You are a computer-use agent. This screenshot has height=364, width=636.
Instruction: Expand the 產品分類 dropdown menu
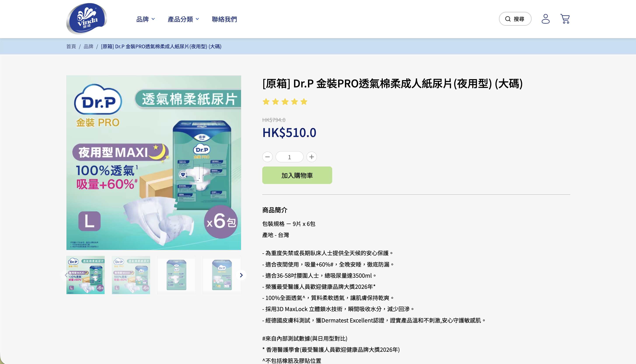coord(183,19)
